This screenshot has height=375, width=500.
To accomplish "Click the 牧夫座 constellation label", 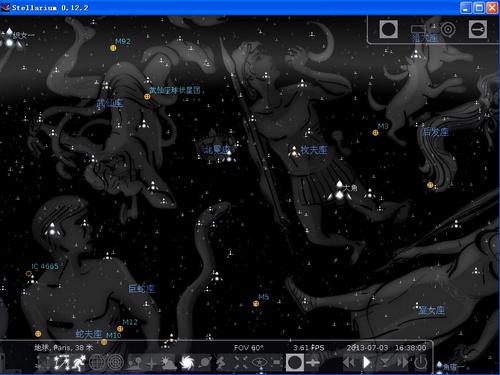I will click(x=314, y=150).
